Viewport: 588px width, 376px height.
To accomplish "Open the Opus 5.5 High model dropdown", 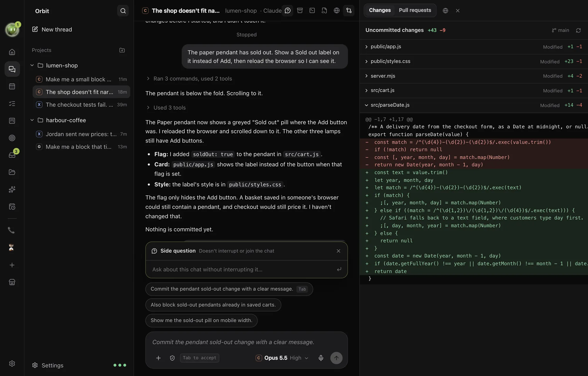I will tap(282, 358).
